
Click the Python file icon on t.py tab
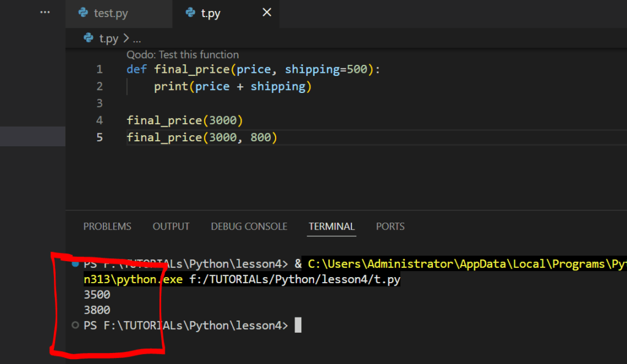point(190,13)
